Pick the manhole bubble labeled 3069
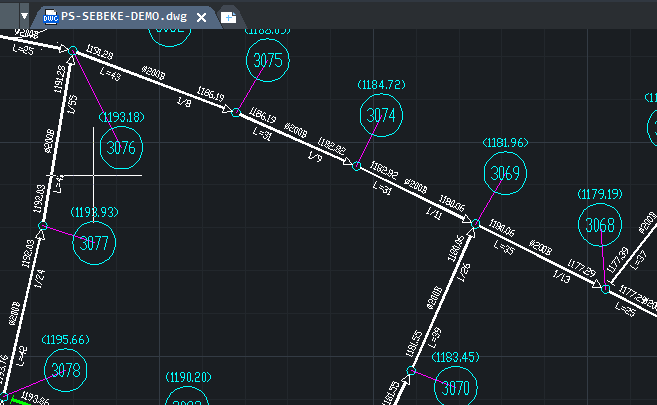Image resolution: width=657 pixels, height=405 pixels. (506, 174)
